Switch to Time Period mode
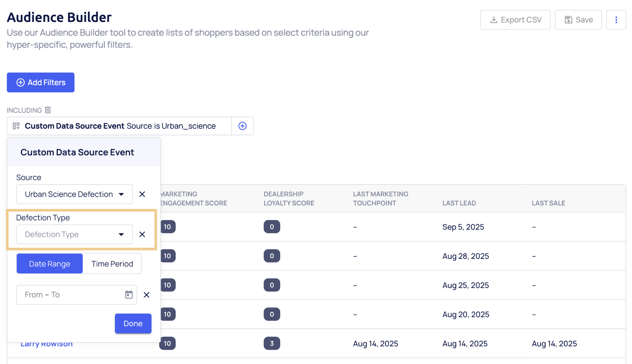The height and width of the screenshot is (364, 632). point(112,264)
